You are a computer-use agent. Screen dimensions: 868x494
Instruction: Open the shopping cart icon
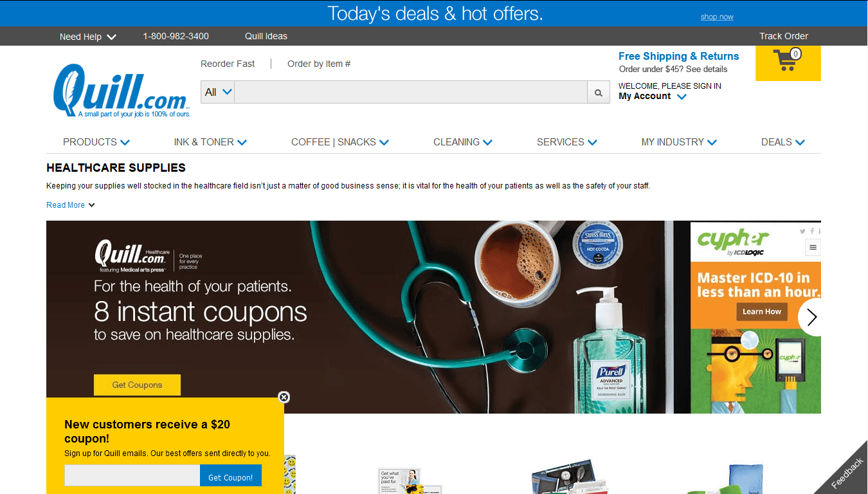[x=788, y=62]
